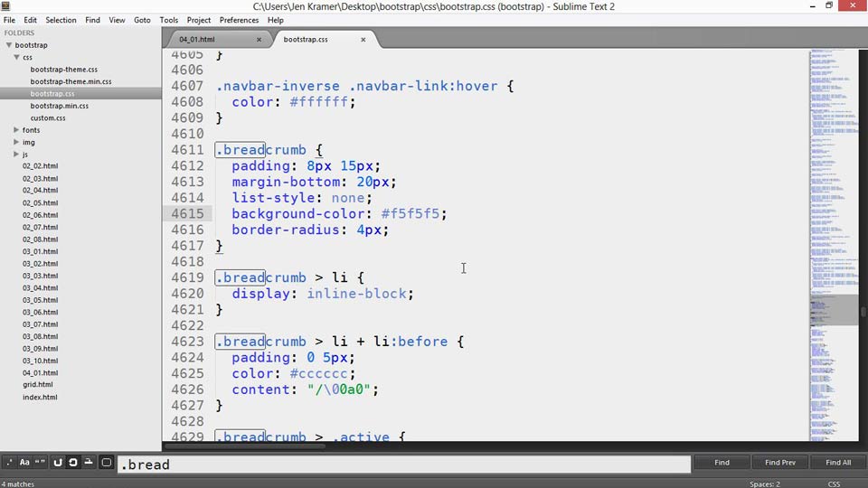Open the Tools menu
868x488 pixels.
pyautogui.click(x=169, y=20)
